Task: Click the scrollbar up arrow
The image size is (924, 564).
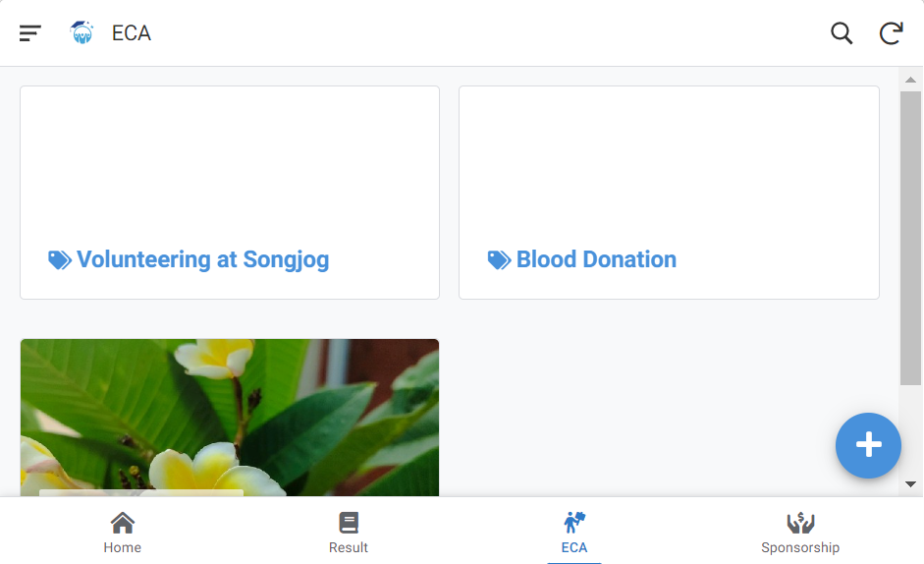Action: coord(910,80)
